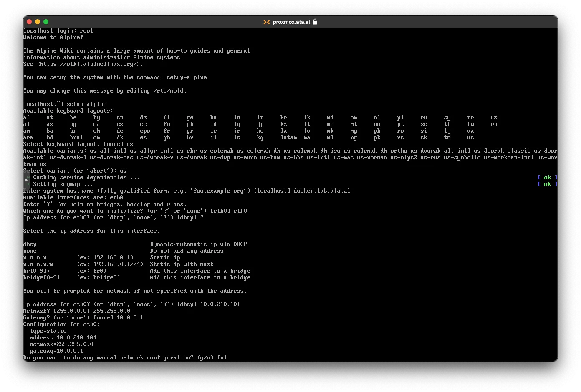581x392 pixels.
Task: Click the 'gateway=10.0.0.1' config line
Action: (x=57, y=351)
